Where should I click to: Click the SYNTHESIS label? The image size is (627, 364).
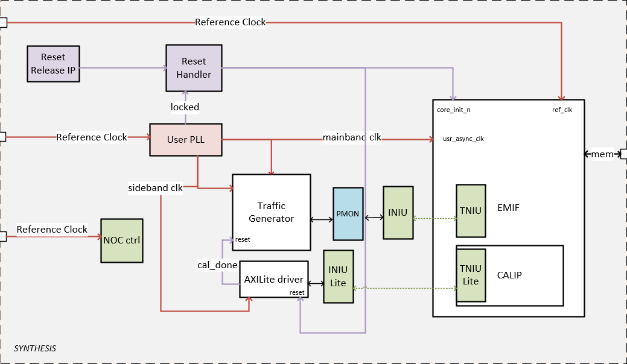[35, 348]
